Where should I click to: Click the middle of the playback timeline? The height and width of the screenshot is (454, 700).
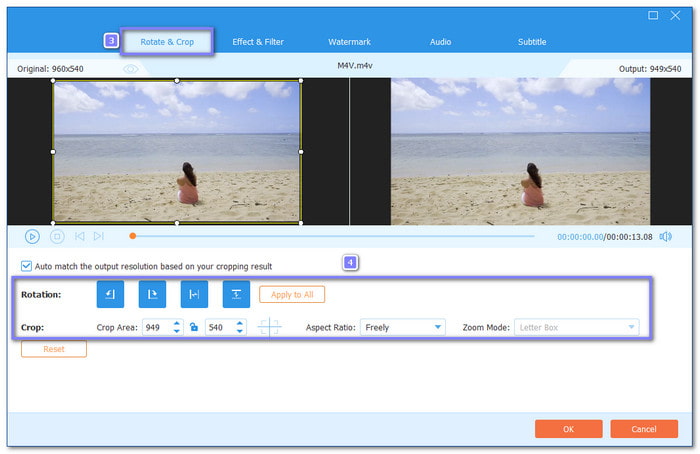tap(333, 236)
